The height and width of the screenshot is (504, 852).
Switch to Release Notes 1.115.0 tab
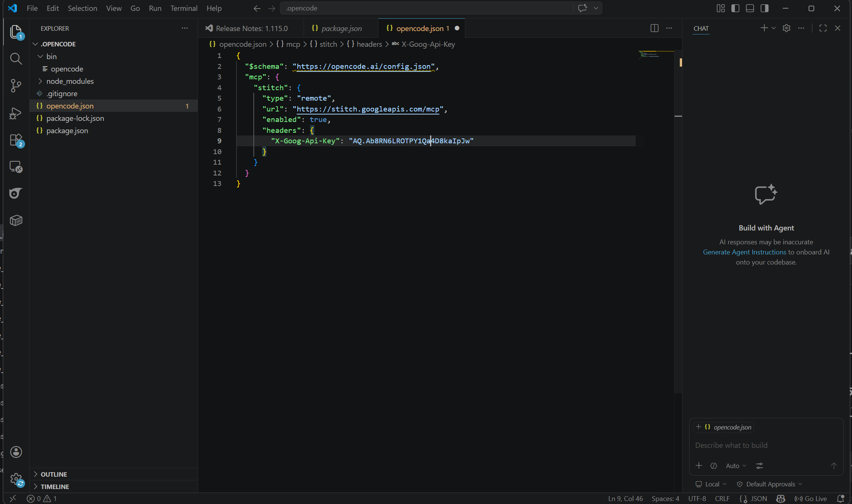[x=252, y=28]
